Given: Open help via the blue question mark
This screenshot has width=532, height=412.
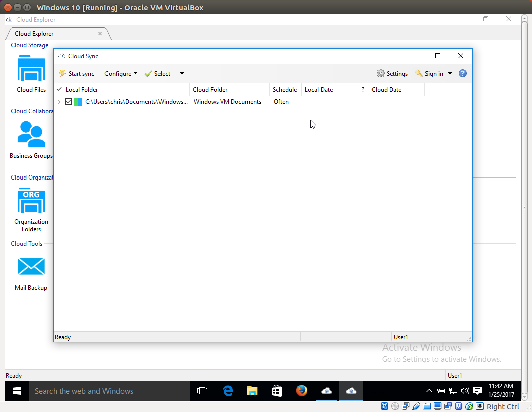Looking at the screenshot, I should 463,73.
